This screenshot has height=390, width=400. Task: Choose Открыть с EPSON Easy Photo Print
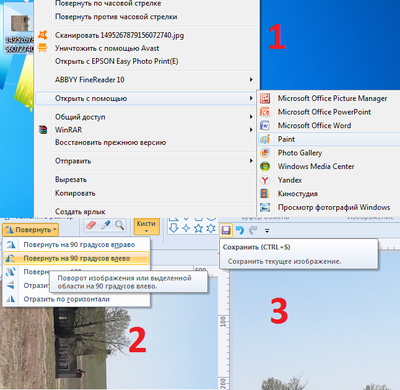point(116,61)
